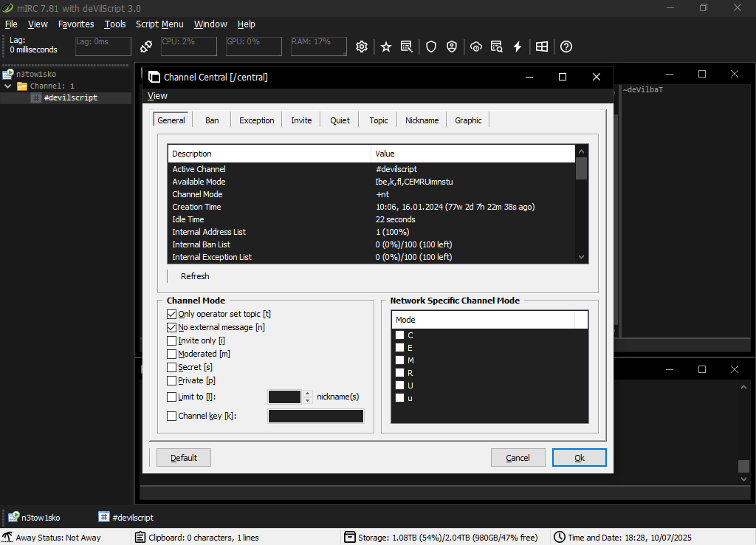756x545 pixels.
Task: Click #devilscript channel icon in switchbar
Action: (x=103, y=516)
